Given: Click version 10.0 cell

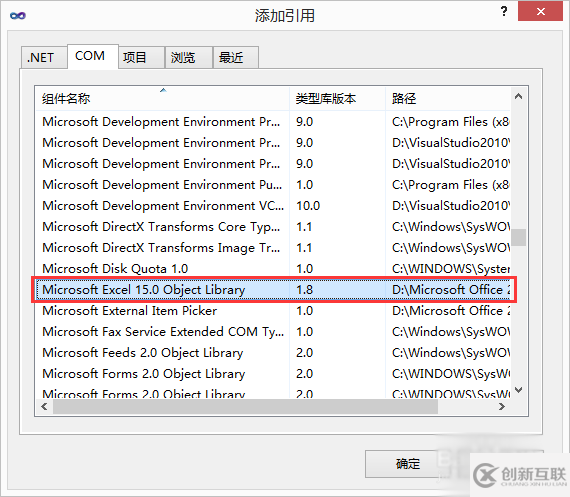Looking at the screenshot, I should [x=308, y=206].
